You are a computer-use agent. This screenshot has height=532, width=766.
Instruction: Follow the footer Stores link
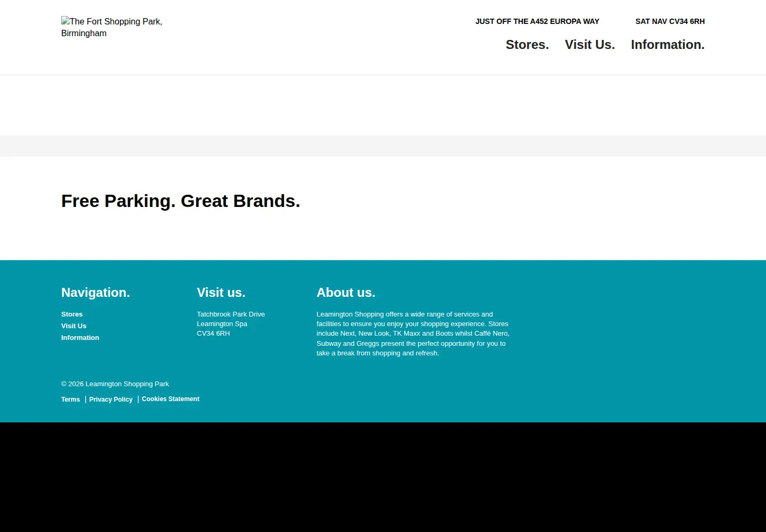point(72,314)
